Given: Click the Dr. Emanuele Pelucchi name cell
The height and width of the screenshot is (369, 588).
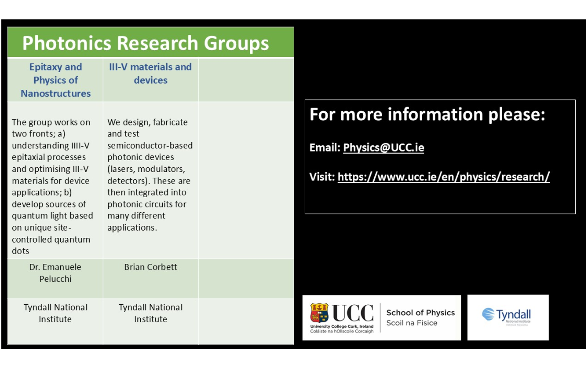Looking at the screenshot, I should click(x=55, y=273).
